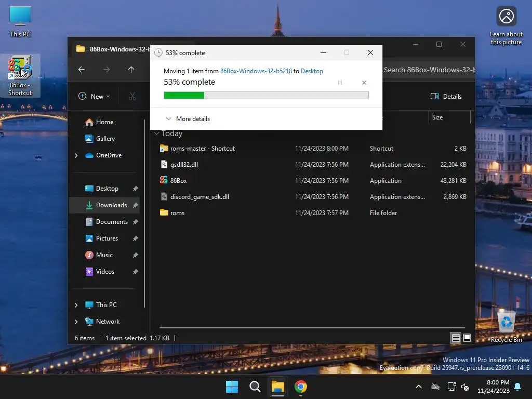Click the 86Box-Windows-32 Explorer tab
This screenshot has width=532, height=399.
[x=114, y=49]
